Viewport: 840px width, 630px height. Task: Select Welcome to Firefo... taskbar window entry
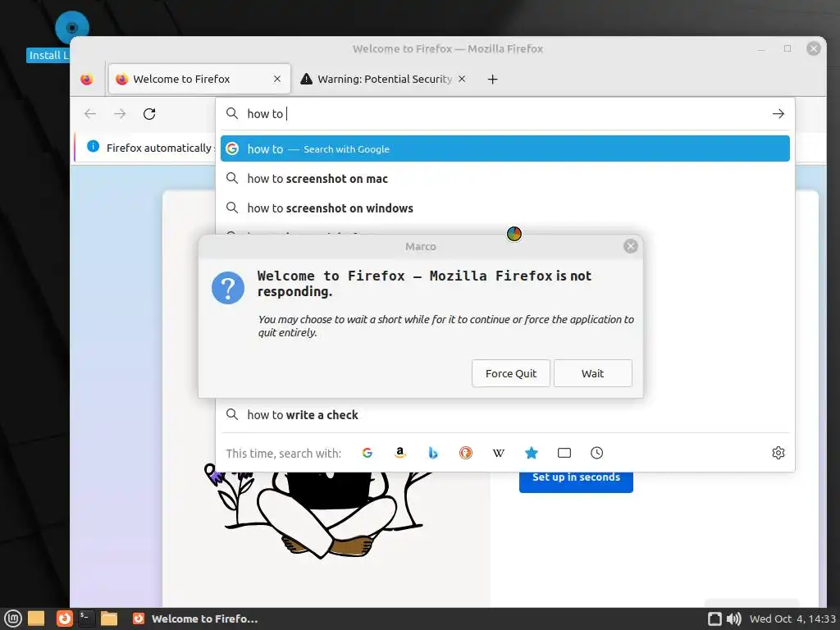point(195,619)
